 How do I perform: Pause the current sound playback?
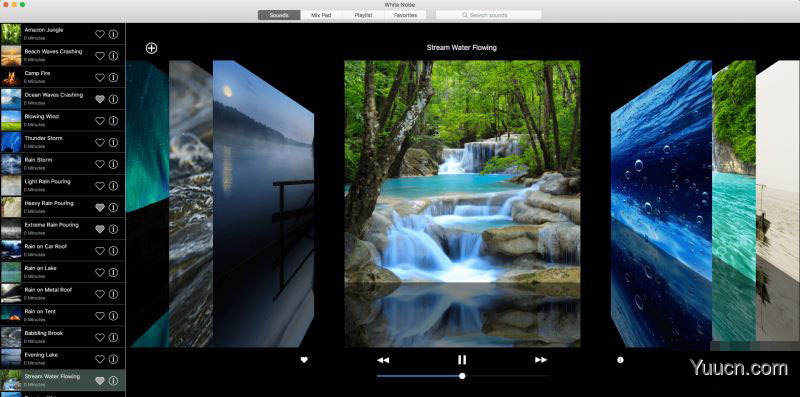point(462,360)
